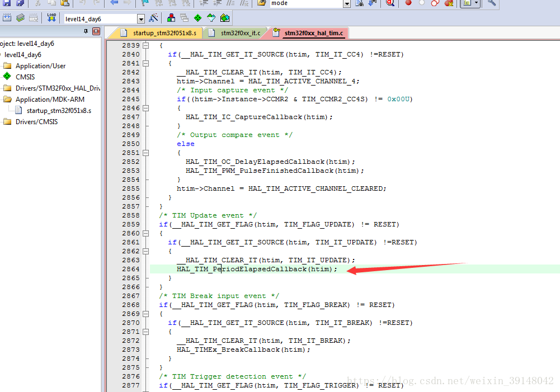The height and width of the screenshot is (392, 560).
Task: Open Manage Project Items colored blocks icon
Action: point(171,18)
